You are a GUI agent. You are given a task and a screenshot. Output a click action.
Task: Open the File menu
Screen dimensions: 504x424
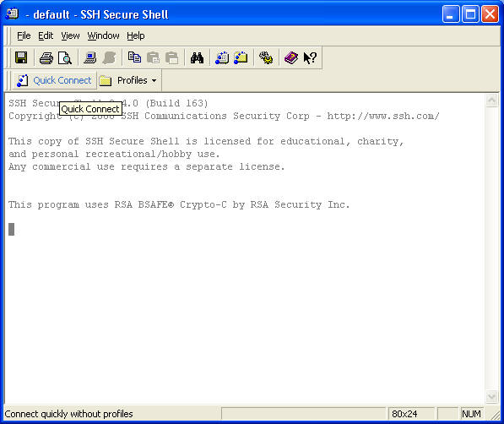coord(24,35)
